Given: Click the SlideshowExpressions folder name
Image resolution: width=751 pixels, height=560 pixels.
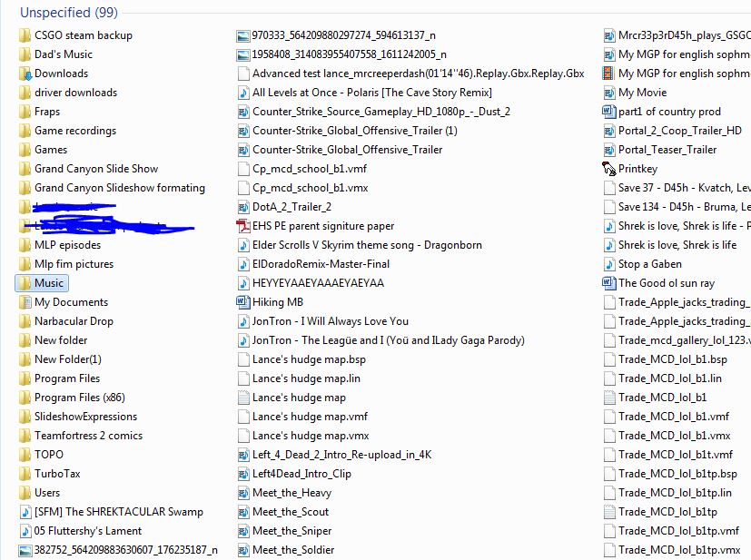Looking at the screenshot, I should pos(85,417).
